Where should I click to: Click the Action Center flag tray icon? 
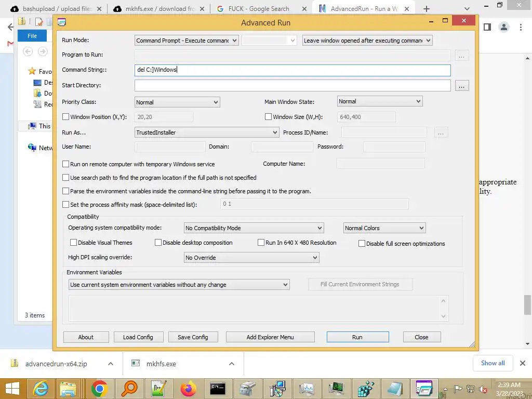[x=458, y=389]
